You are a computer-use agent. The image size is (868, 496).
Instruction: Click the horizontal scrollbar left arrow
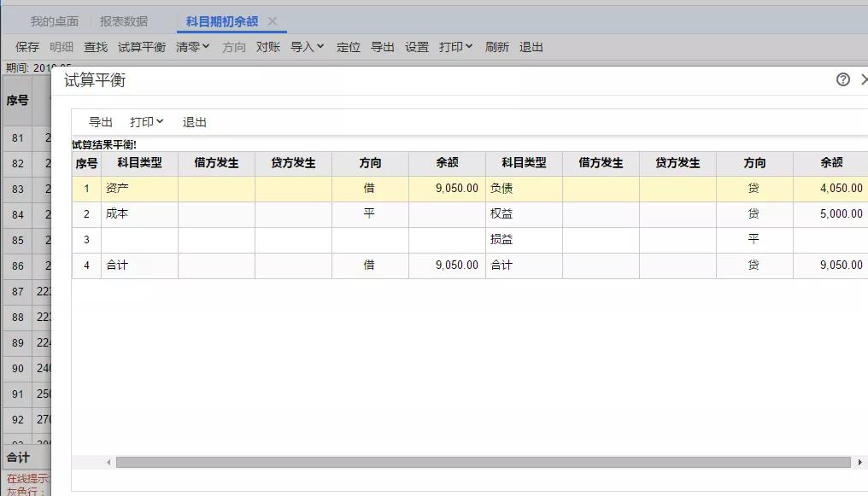[x=108, y=462]
